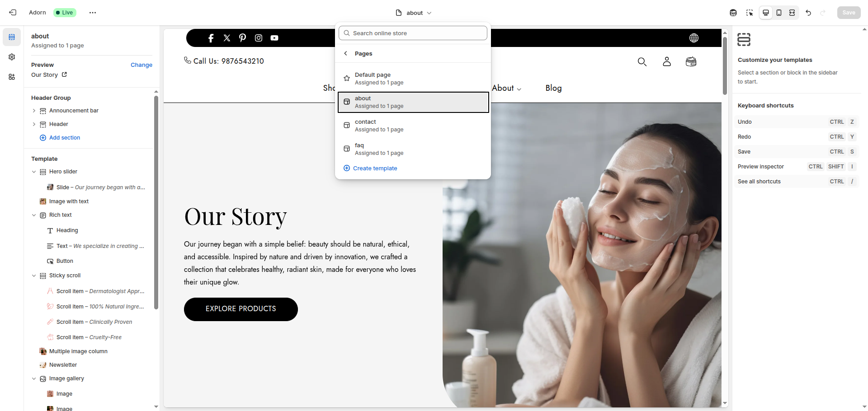Open Theme settings gear icon
The height and width of the screenshot is (411, 868).
click(12, 57)
